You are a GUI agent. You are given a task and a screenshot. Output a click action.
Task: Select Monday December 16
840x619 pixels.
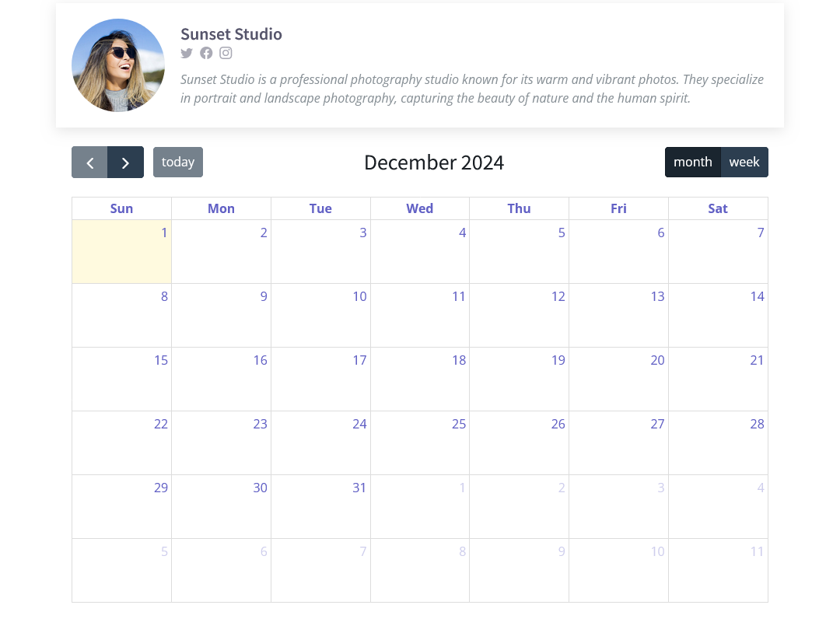(221, 379)
